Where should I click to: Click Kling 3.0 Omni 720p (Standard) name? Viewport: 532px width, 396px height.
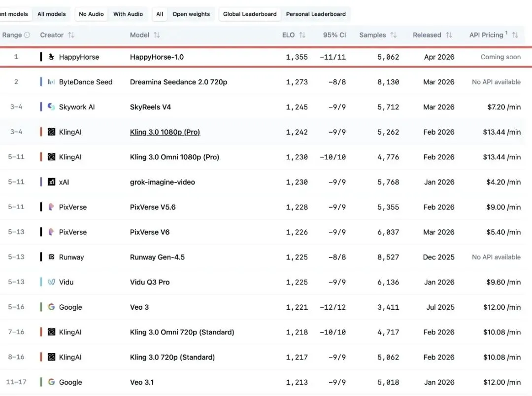point(182,332)
